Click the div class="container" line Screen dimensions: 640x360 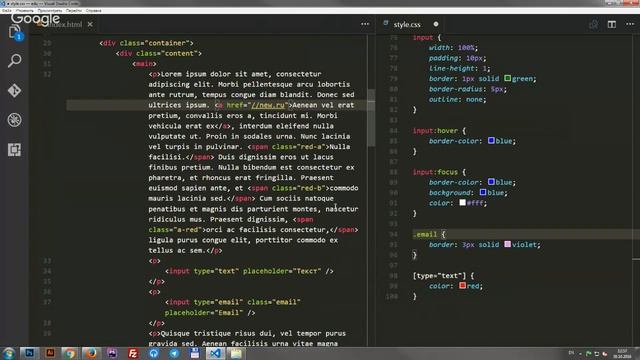pos(147,43)
